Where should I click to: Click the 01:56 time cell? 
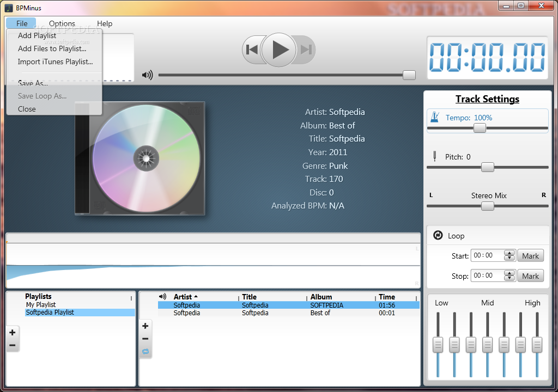(387, 305)
